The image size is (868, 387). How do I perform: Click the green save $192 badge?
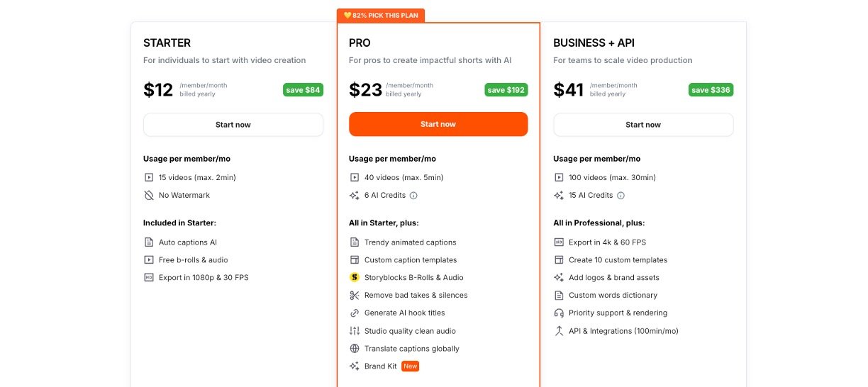(506, 90)
